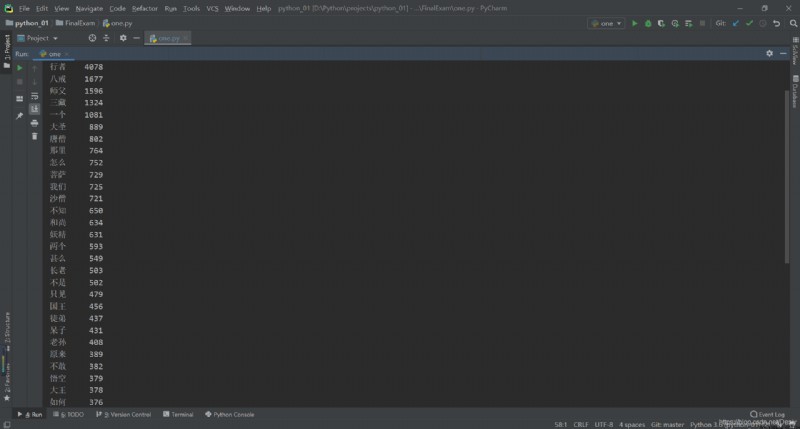Click the Project panel Locate File target icon
The image size is (800, 429).
(92, 38)
